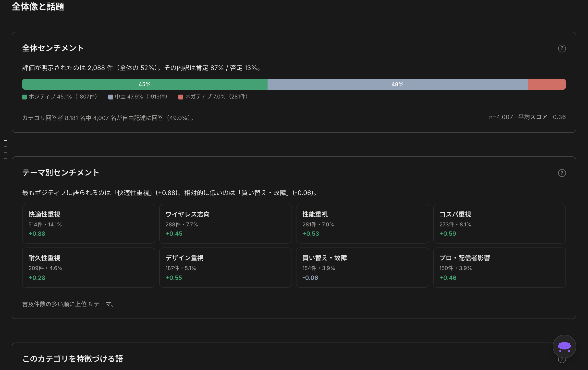Click the 評価が明示されたのは 2,088 件 summary
The height and width of the screenshot is (370, 588).
(141, 68)
